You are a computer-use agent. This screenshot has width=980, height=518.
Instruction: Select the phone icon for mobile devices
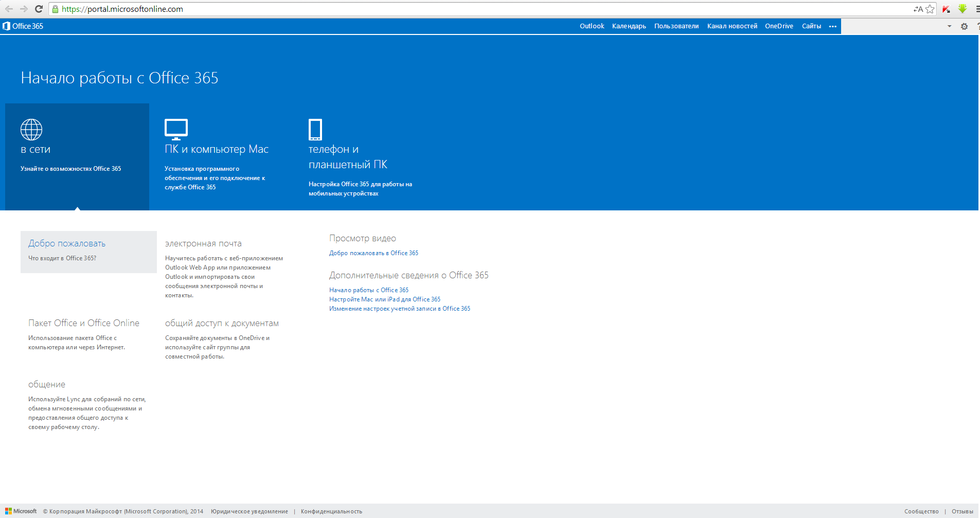pyautogui.click(x=315, y=130)
